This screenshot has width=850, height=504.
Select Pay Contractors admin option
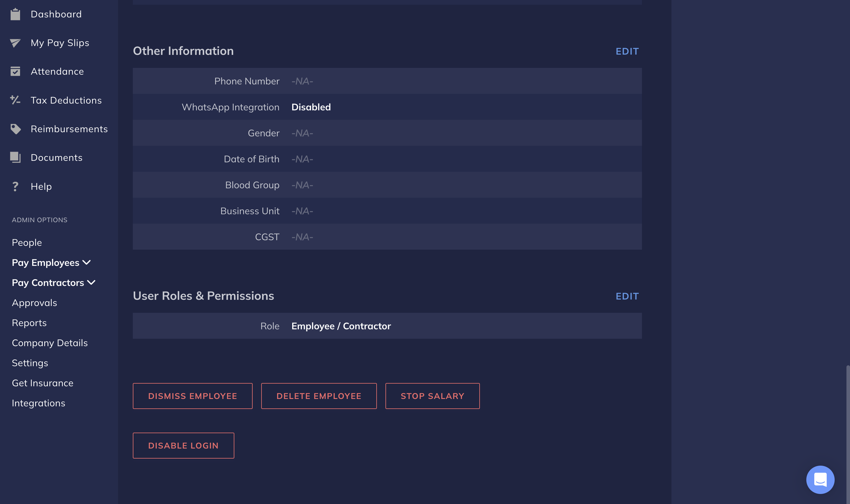point(48,283)
